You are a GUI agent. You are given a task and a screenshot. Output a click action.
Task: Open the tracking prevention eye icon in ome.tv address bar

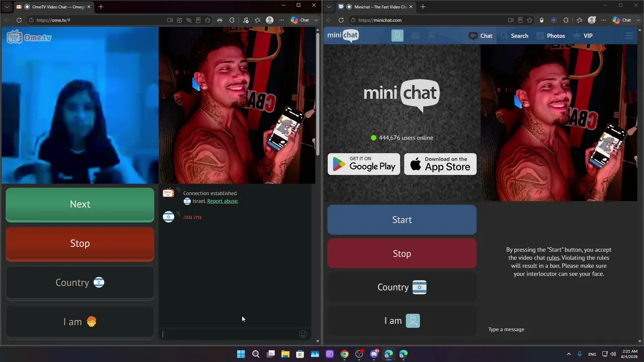click(x=189, y=20)
